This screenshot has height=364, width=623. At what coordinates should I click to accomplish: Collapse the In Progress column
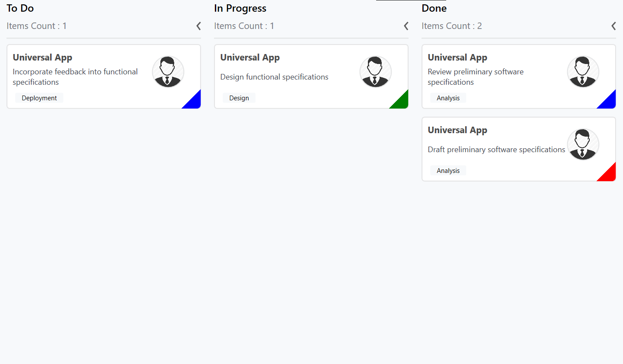[406, 26]
